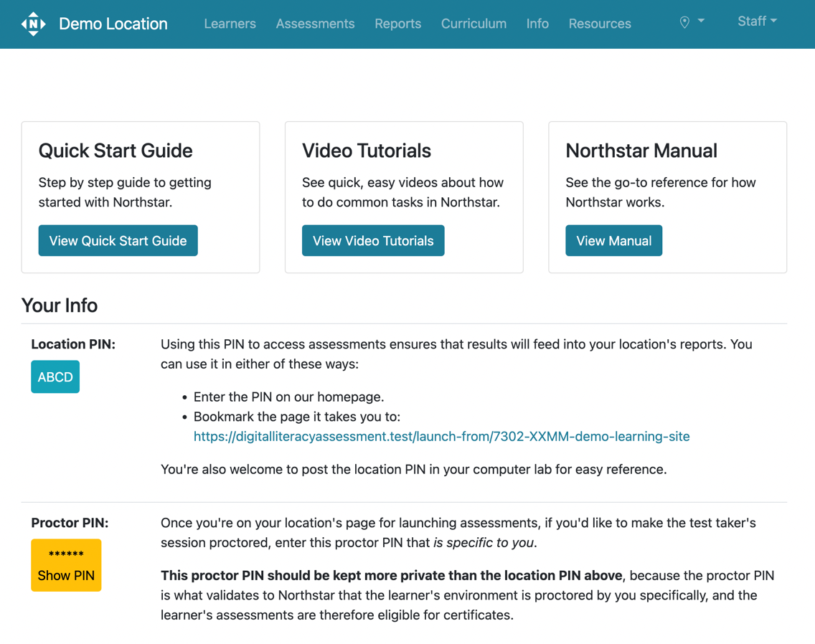Image resolution: width=815 pixels, height=644 pixels.
Task: Click the View Video Tutorials button
Action: pos(373,241)
